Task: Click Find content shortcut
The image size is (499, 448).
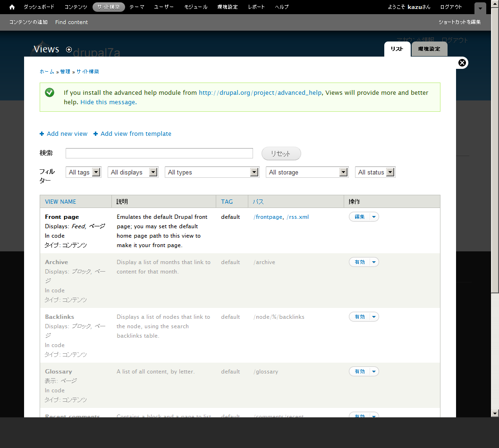Action: (71, 22)
